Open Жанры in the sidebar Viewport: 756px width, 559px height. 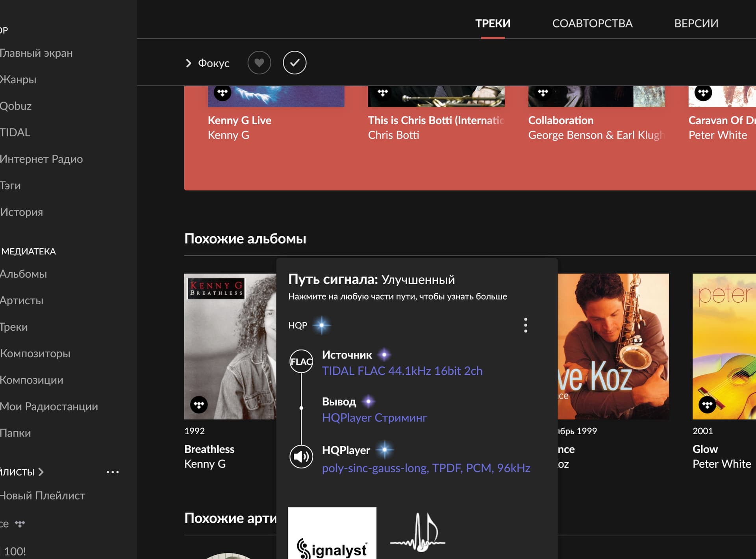tap(18, 79)
